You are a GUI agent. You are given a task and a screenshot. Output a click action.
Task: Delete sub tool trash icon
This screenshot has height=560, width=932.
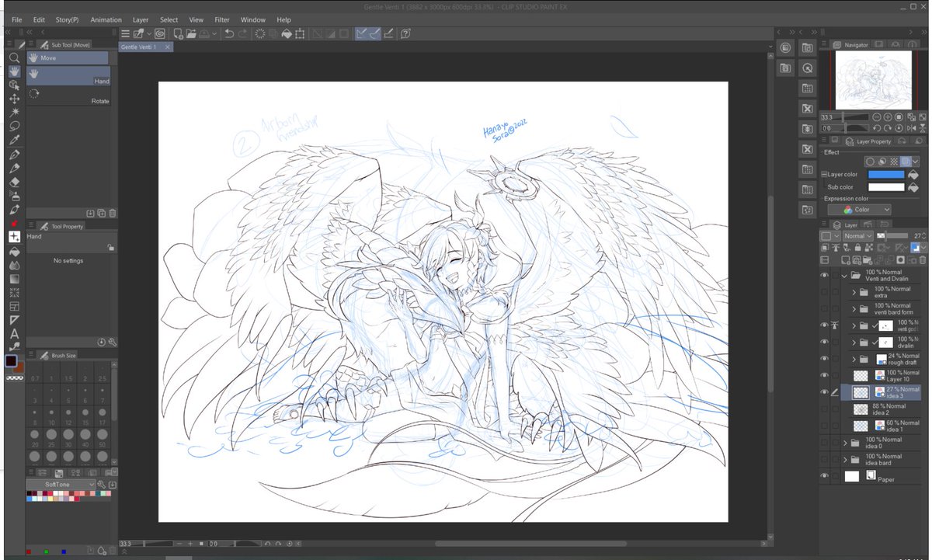tap(112, 213)
